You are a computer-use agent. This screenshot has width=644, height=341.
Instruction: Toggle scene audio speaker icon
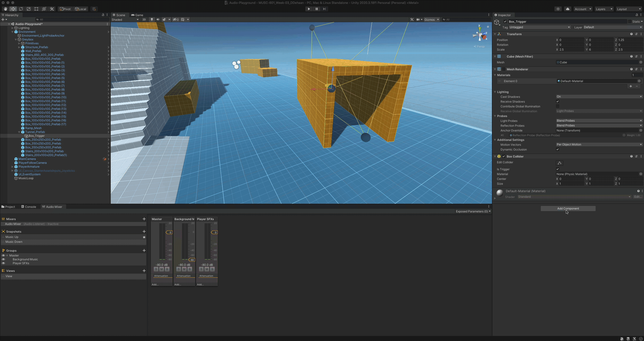pos(158,20)
